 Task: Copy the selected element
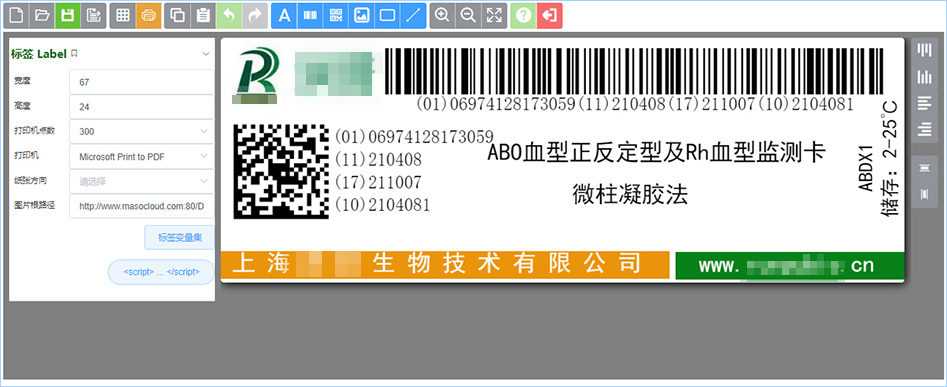pyautogui.click(x=178, y=16)
